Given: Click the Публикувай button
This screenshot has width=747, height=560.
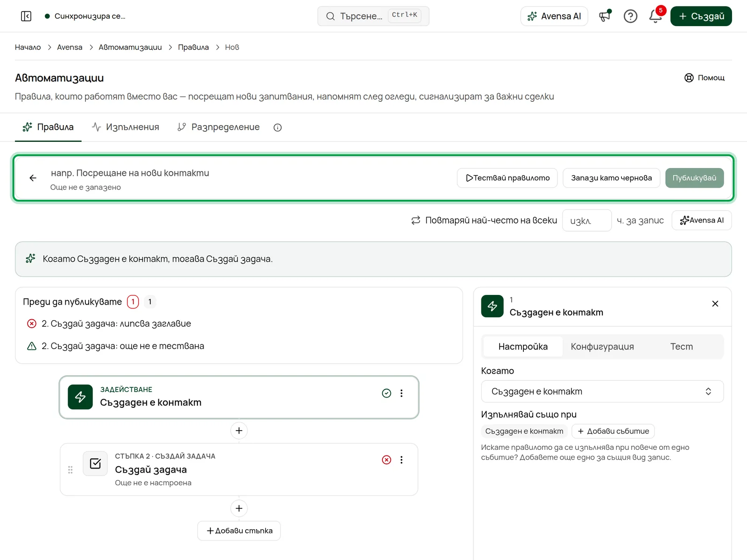Looking at the screenshot, I should tap(694, 178).
